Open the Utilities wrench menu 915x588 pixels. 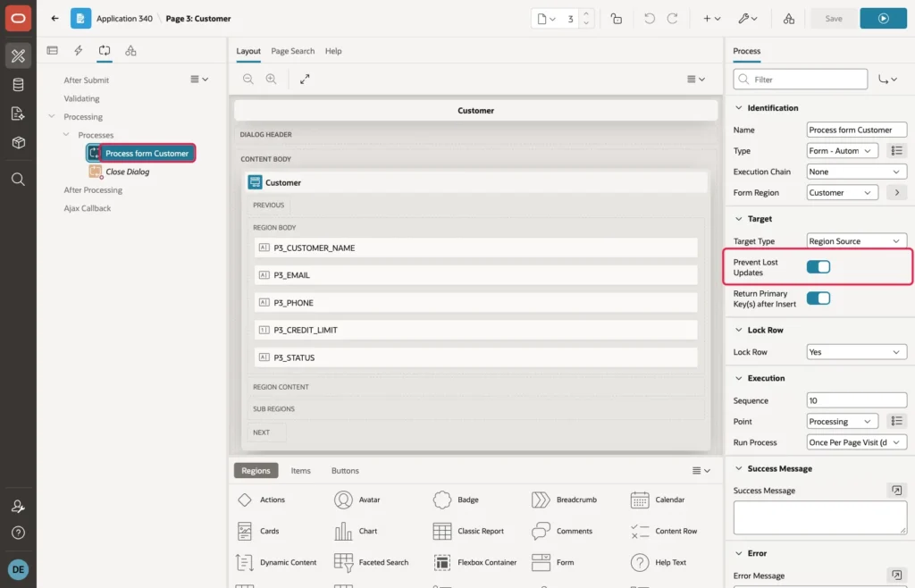click(x=748, y=19)
